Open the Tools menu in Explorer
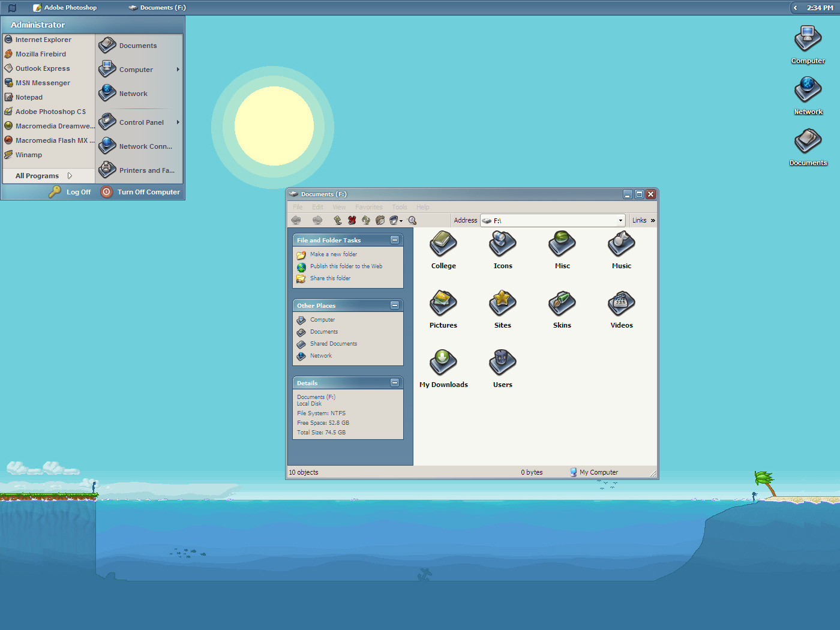 [x=400, y=207]
